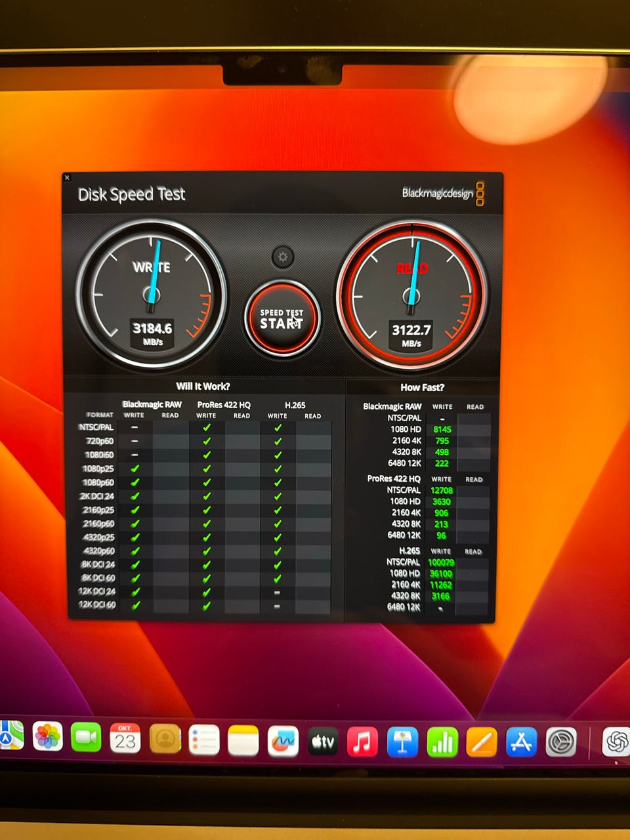Click the 906 ProRes 2160 4K value

point(441,513)
